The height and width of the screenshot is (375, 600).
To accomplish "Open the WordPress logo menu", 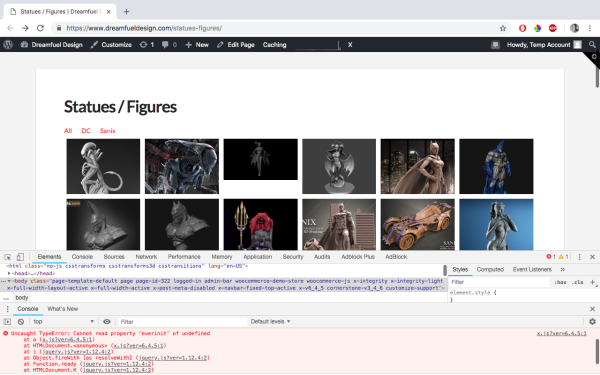I will point(8,44).
